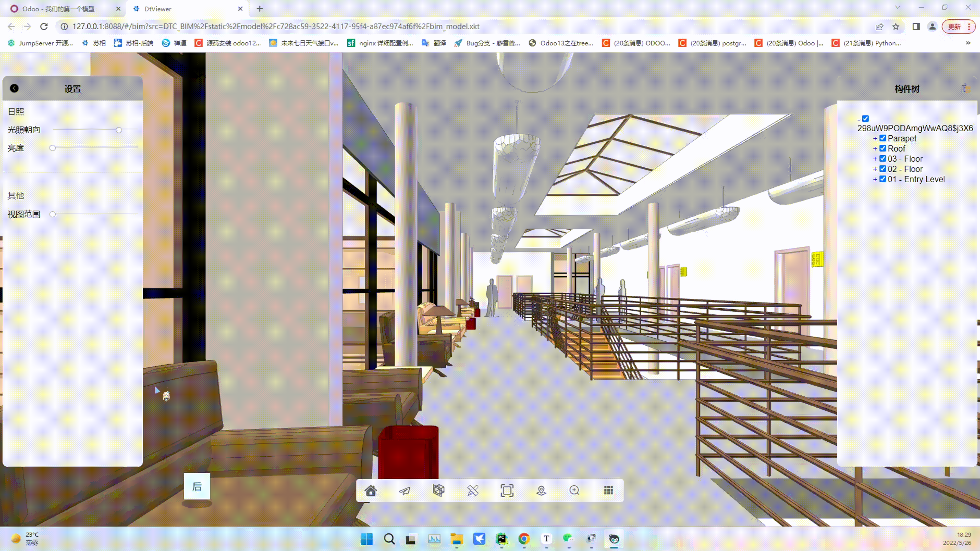Click the back arrow in 设置 panel

14,88
